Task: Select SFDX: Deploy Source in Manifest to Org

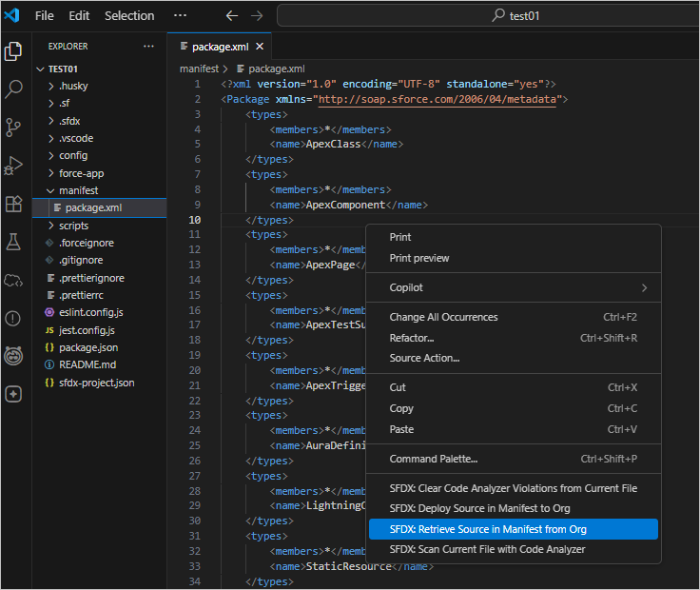Action: (x=514, y=509)
